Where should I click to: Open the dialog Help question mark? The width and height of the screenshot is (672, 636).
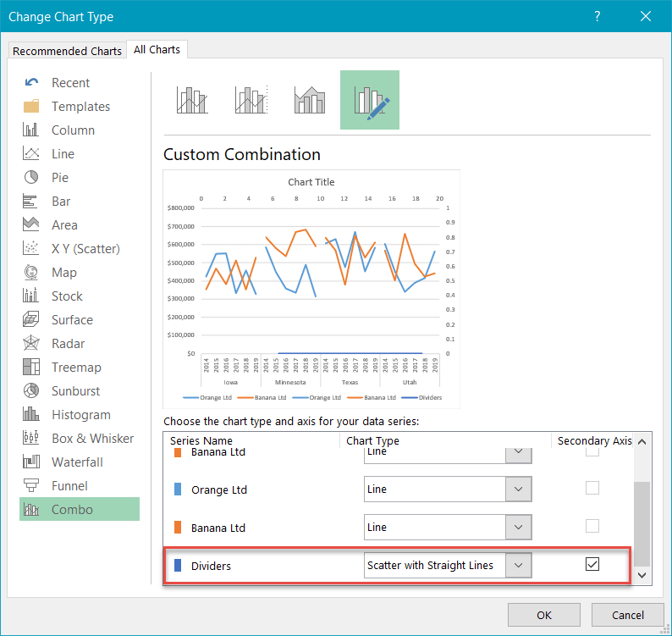pos(597,16)
